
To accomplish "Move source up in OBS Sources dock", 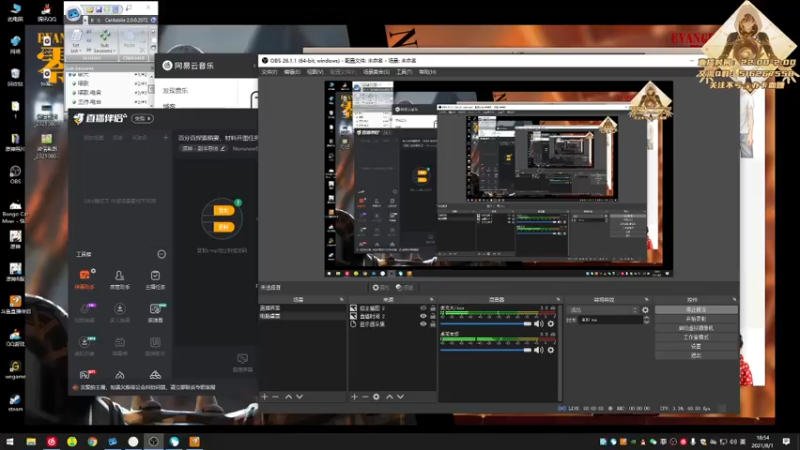I will point(389,396).
